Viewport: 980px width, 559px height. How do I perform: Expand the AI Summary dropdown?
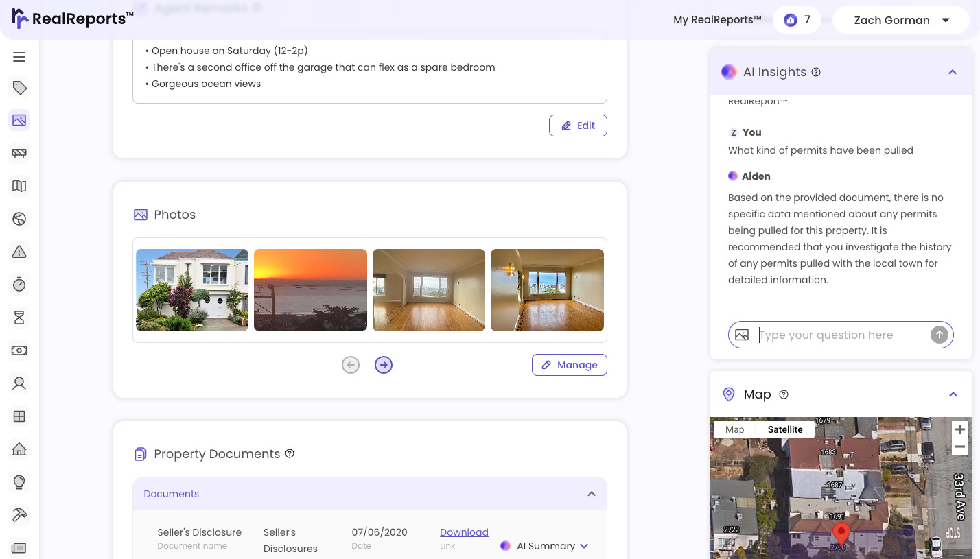tap(546, 546)
